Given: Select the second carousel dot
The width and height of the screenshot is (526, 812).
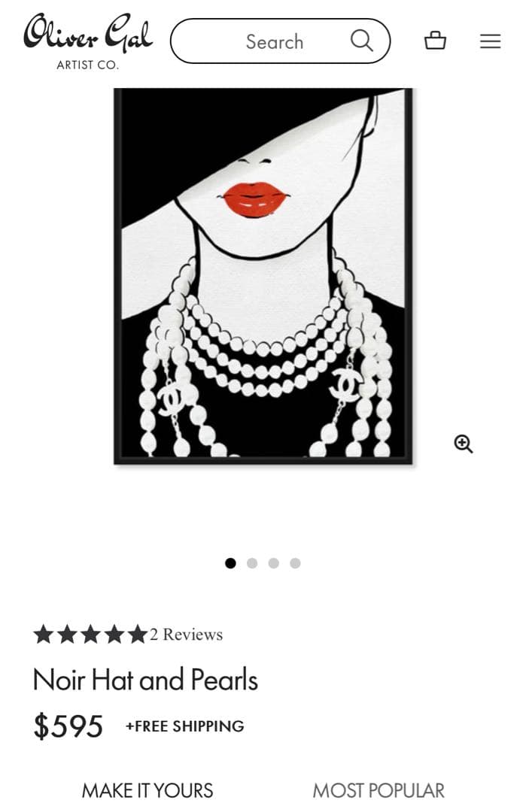Looking at the screenshot, I should tap(252, 563).
